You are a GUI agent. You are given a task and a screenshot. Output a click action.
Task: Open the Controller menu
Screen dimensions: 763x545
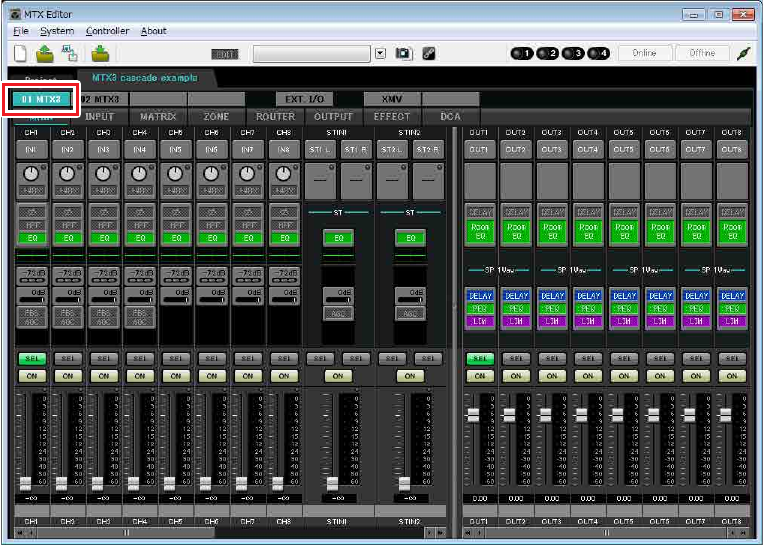[x=107, y=31]
